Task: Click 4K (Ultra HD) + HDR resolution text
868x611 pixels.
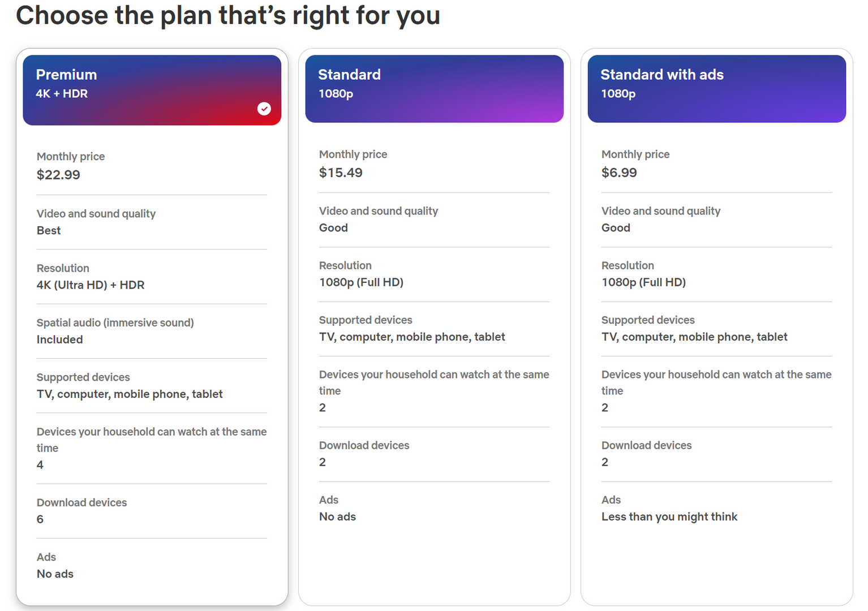Action: (91, 285)
